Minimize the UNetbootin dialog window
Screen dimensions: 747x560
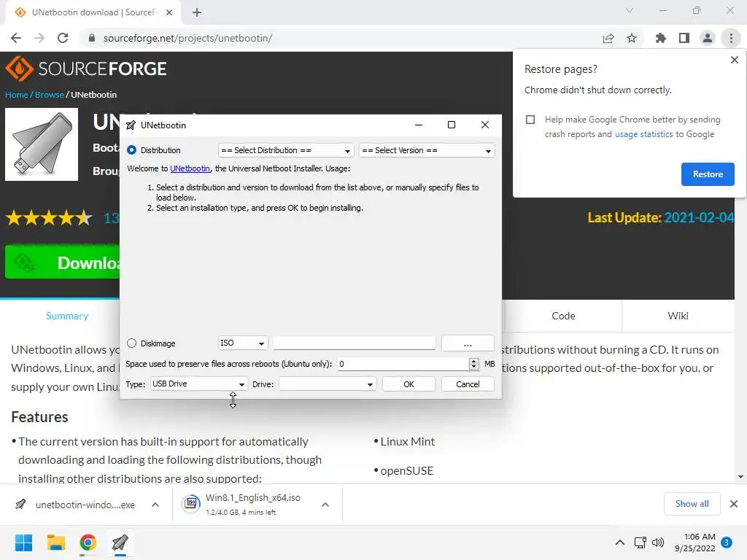(x=418, y=125)
